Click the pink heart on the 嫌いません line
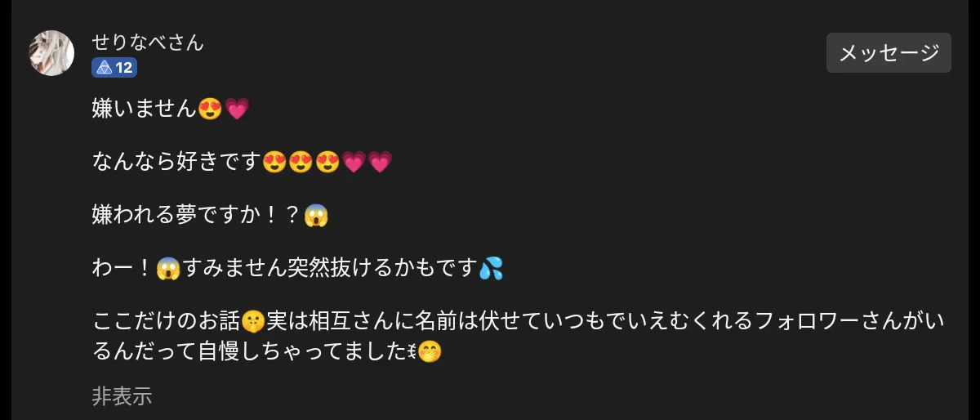Viewport: 980px width, 420px height. (236, 109)
